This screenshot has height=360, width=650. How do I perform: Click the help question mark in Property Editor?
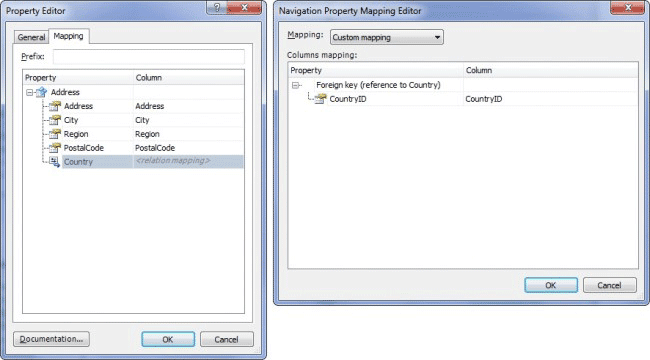(217, 7)
